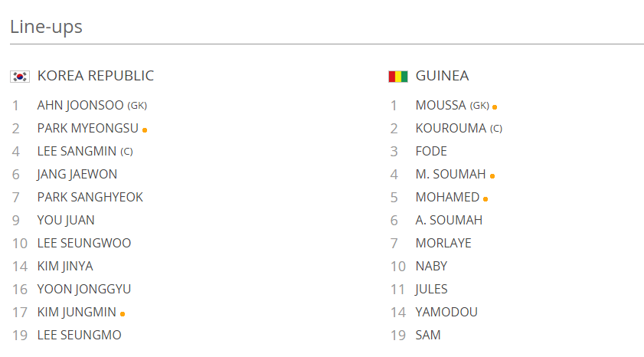Open Kourouma captain player entry
Image resolution: width=644 pixels, height=357 pixels.
(450, 128)
